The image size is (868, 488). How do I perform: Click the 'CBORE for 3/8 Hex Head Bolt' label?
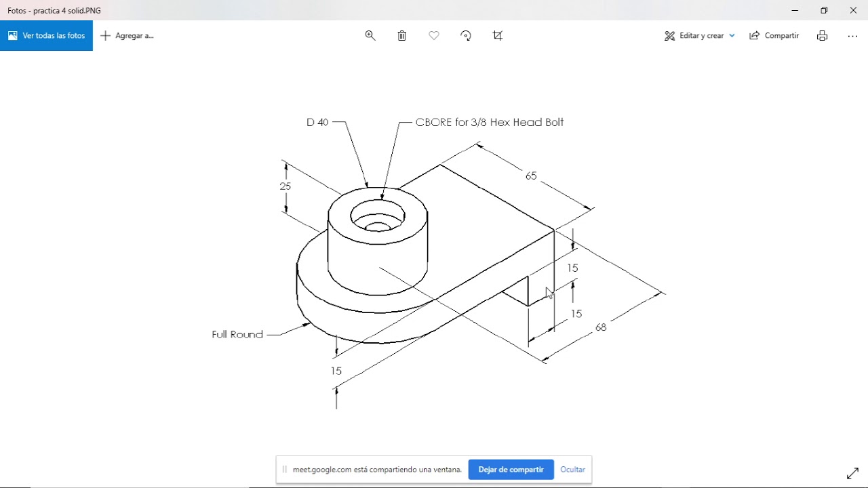(490, 123)
